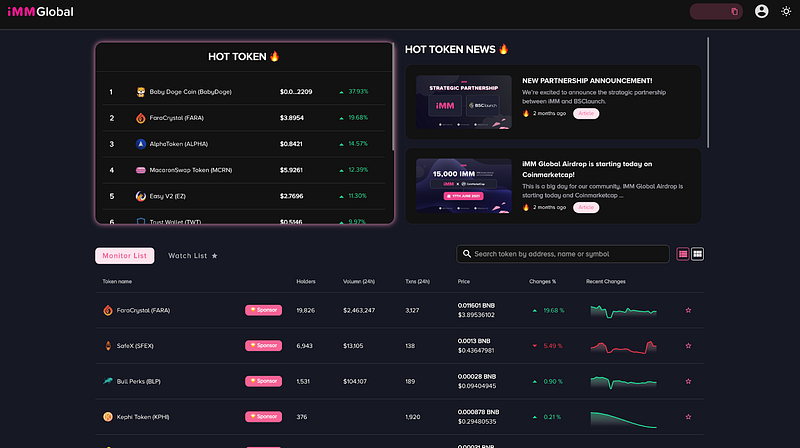Click the 37.93% change value
Viewport: 800px width, 448px height.
pyautogui.click(x=358, y=92)
